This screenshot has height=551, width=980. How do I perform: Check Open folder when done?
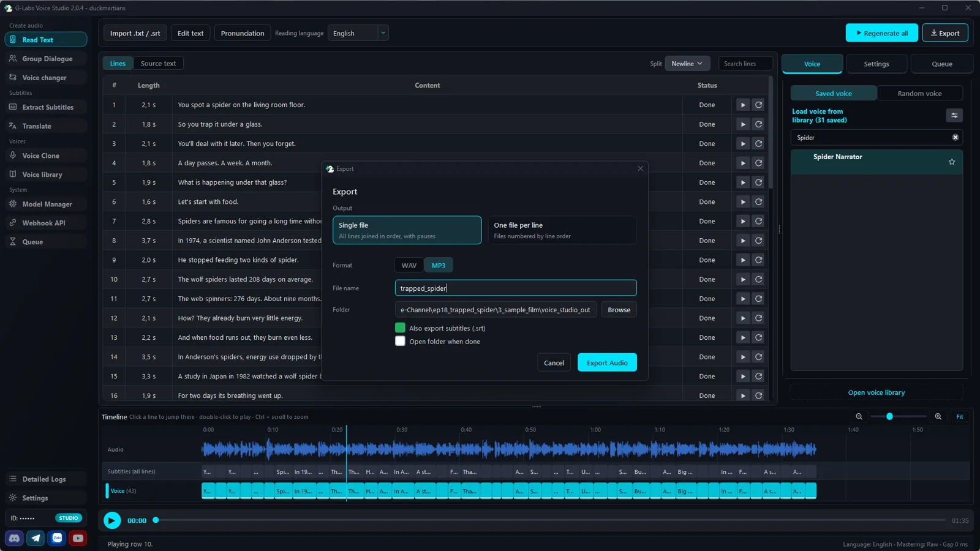tap(400, 341)
